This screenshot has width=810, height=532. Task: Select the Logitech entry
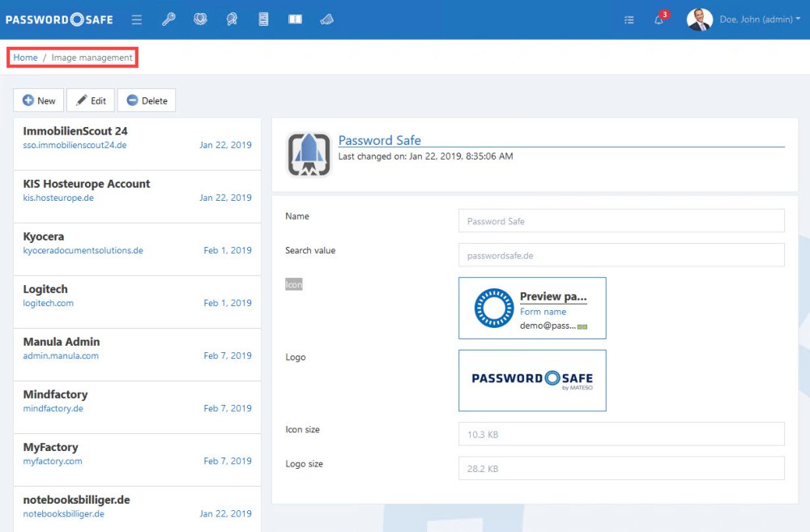pyautogui.click(x=138, y=302)
